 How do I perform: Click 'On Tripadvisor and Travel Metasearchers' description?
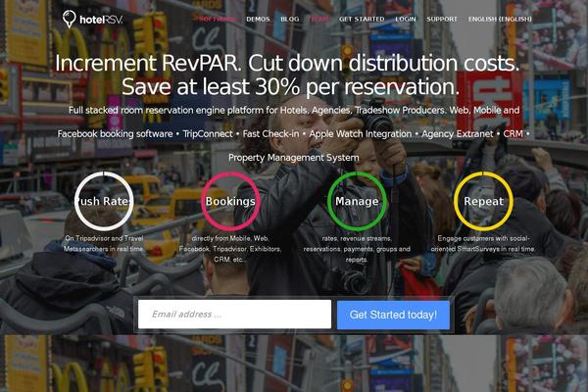104,243
